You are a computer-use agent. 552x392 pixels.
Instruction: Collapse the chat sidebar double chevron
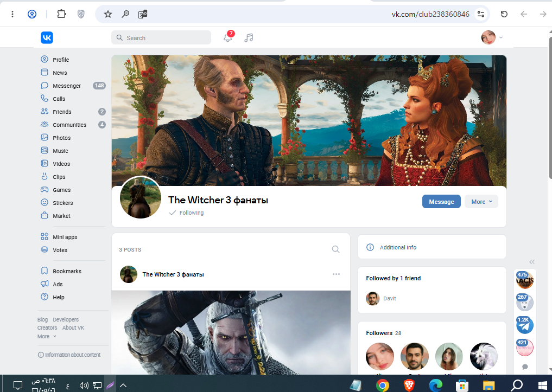tap(531, 262)
